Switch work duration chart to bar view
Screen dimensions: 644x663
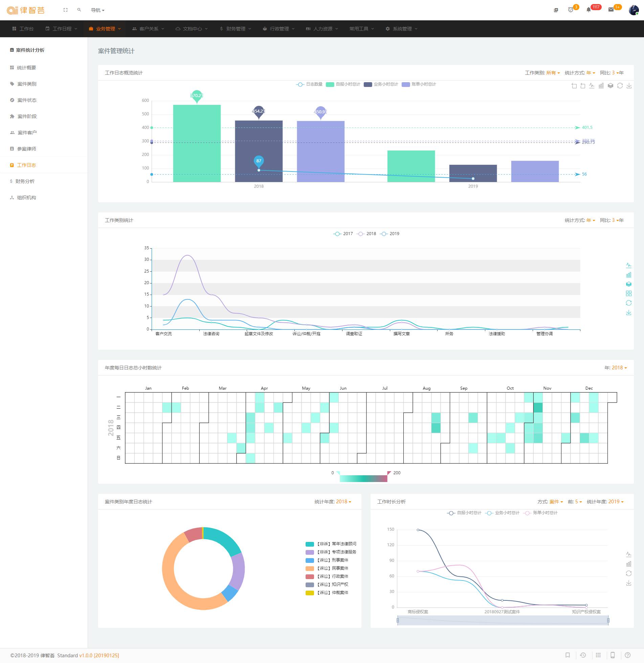point(628,564)
